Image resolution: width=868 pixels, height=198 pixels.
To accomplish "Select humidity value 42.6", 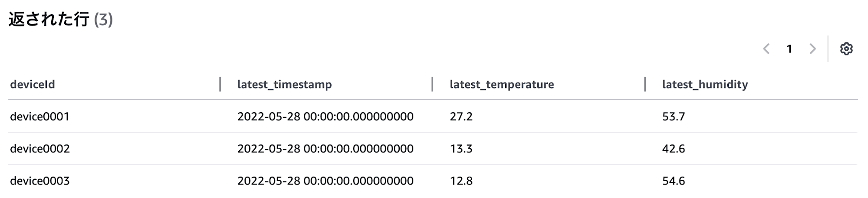I will pos(673,148).
